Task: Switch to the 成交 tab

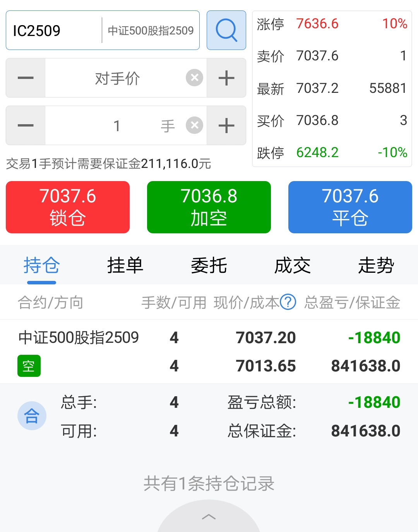Action: (293, 265)
